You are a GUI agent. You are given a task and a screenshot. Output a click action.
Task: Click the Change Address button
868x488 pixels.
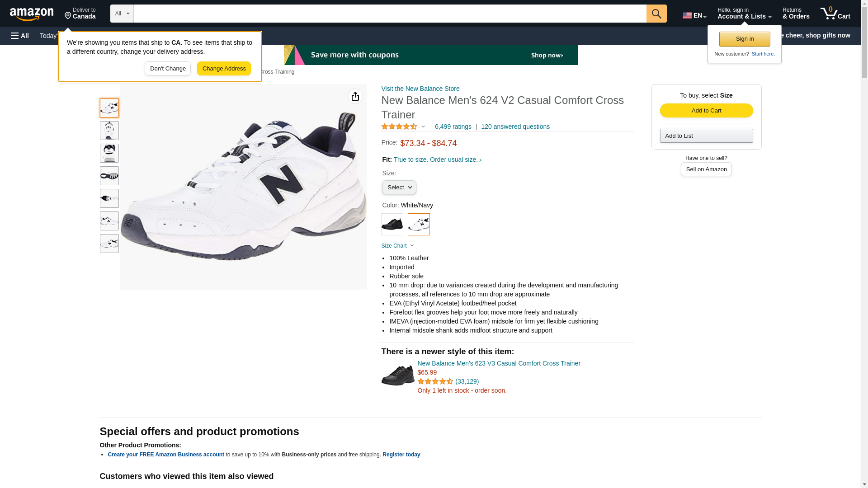[224, 69]
